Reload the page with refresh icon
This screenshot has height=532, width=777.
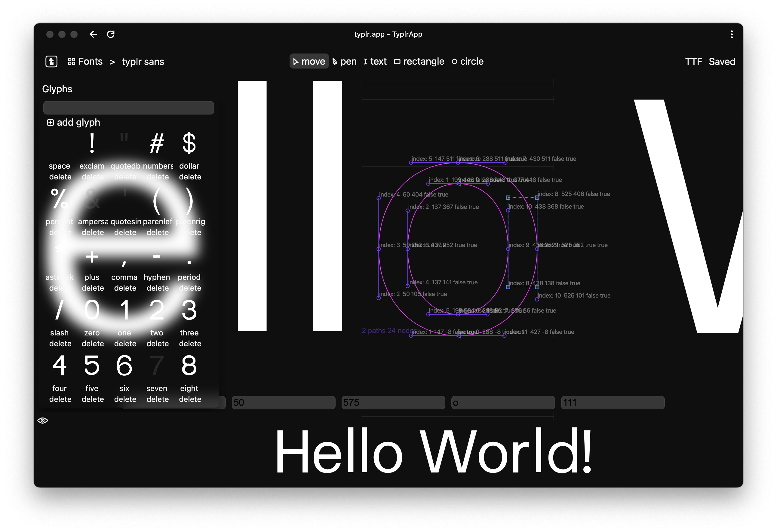(x=111, y=34)
